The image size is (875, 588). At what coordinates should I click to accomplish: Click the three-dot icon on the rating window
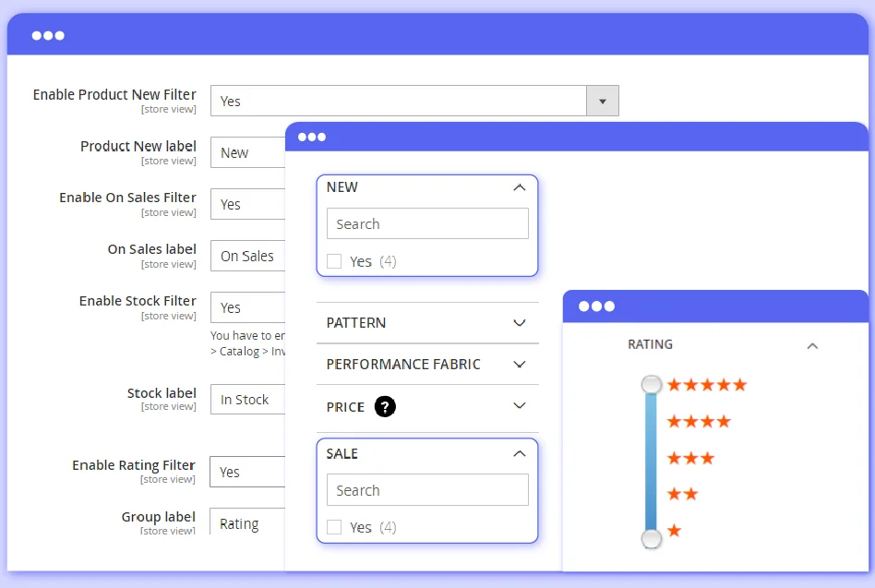click(x=596, y=306)
